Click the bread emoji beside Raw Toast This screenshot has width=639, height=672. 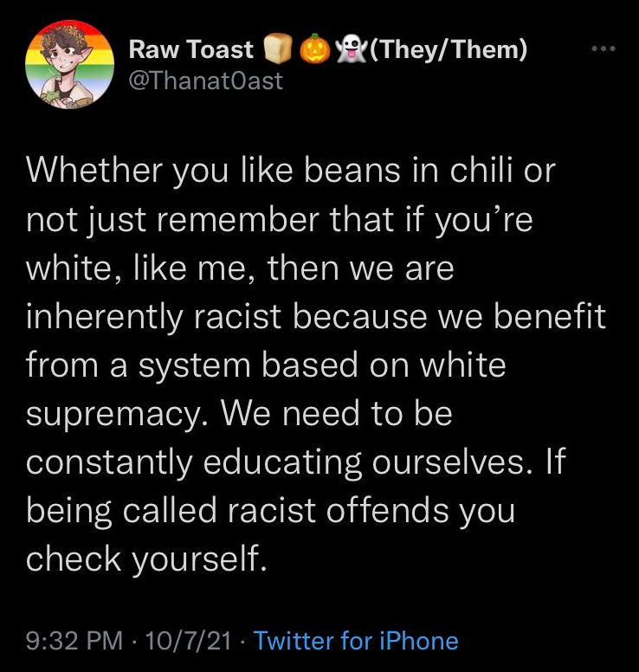[276, 51]
